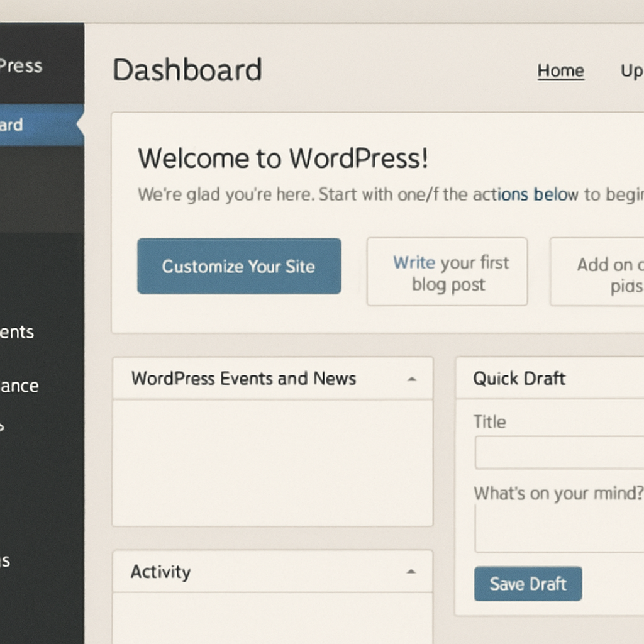Collapse the WordPress Events and News panel
This screenshot has width=644, height=644.
coord(411,379)
